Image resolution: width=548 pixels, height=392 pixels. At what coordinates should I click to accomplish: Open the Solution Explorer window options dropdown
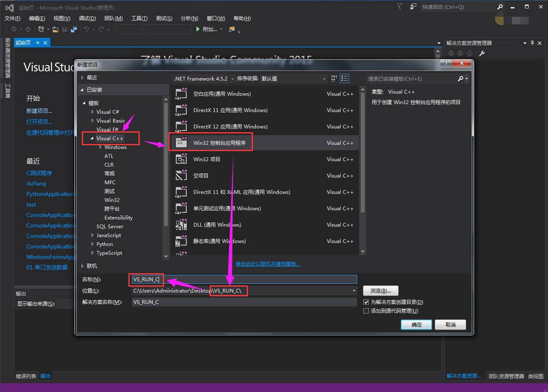(525, 43)
